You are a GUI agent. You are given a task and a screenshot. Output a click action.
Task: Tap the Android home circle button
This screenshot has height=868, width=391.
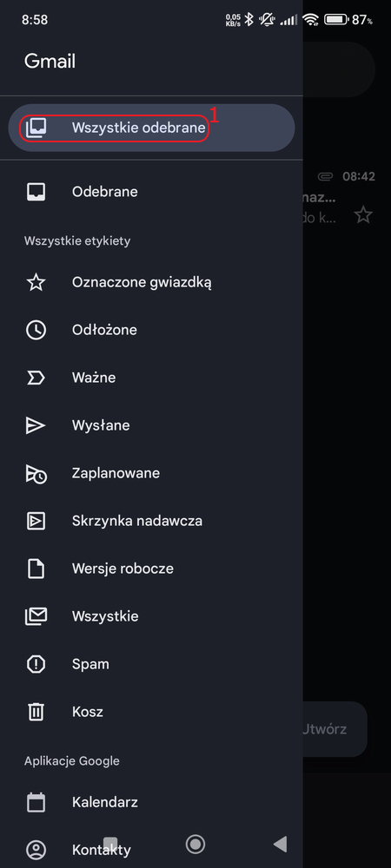point(195,845)
